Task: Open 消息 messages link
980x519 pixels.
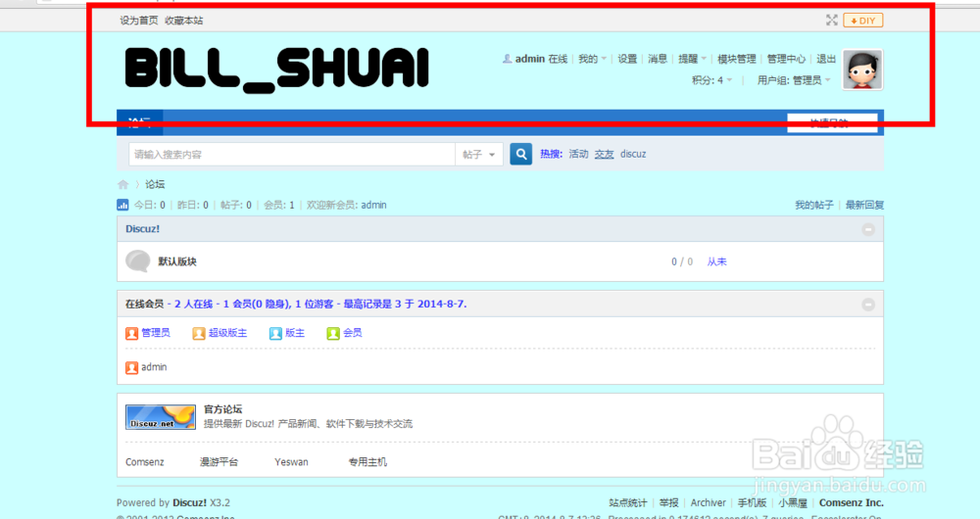Action: click(658, 59)
